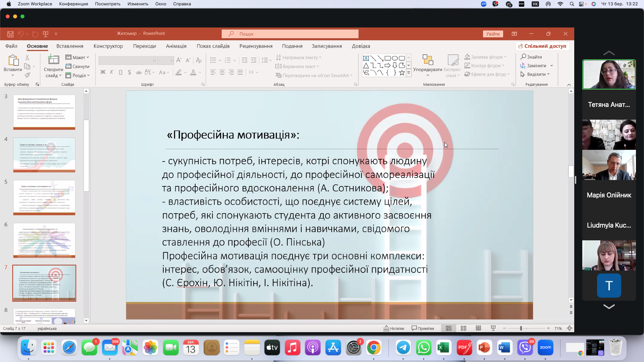The height and width of the screenshot is (362, 644).
Task: Toggle Strikethrough formatting
Action: coord(139,72)
